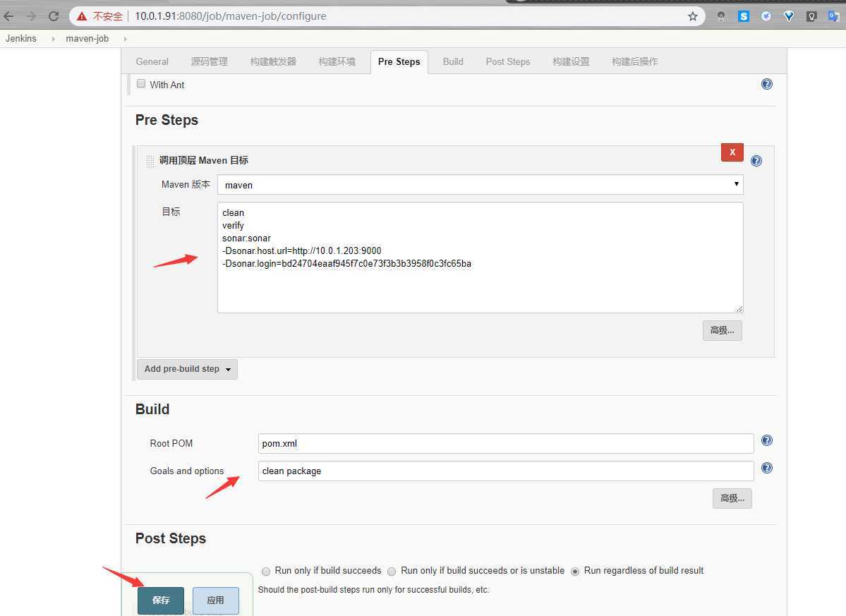Open help for the Maven goal step
Viewport: 846px width, 616px height.
756,161
